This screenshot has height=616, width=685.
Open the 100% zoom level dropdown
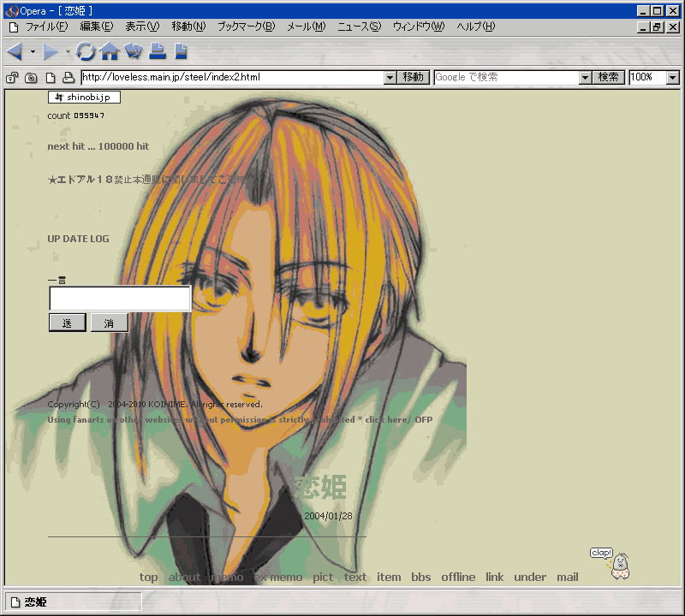(x=673, y=78)
